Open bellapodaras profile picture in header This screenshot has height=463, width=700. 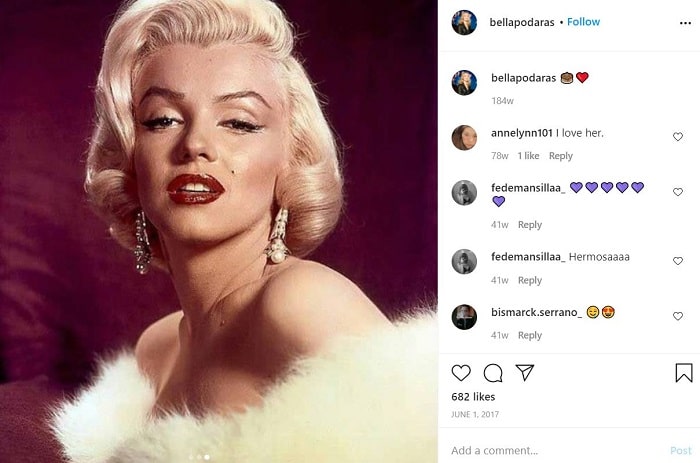tap(464, 22)
